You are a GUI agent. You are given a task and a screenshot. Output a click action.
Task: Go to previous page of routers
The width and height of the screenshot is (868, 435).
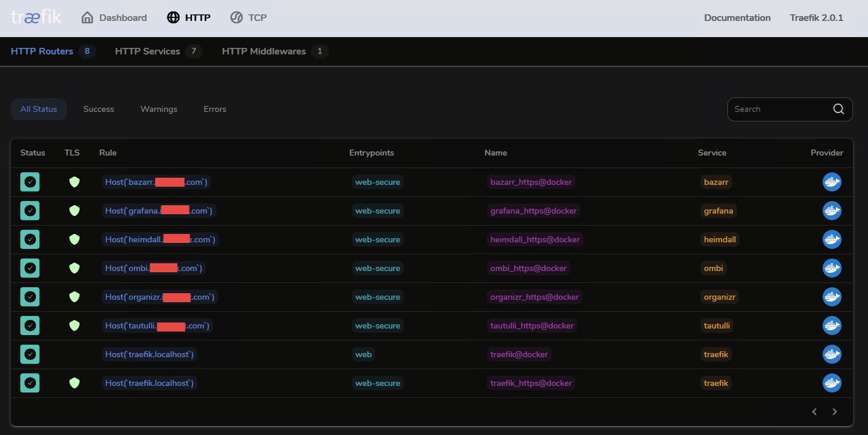click(814, 412)
